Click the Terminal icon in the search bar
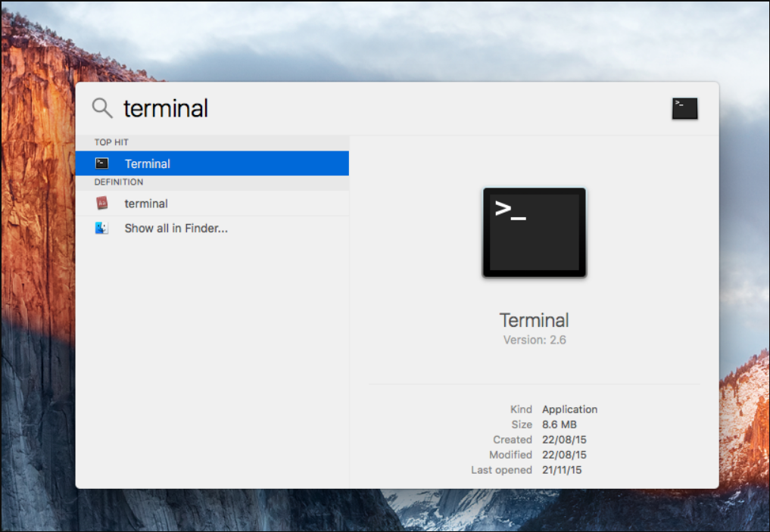The width and height of the screenshot is (770, 532). [684, 108]
